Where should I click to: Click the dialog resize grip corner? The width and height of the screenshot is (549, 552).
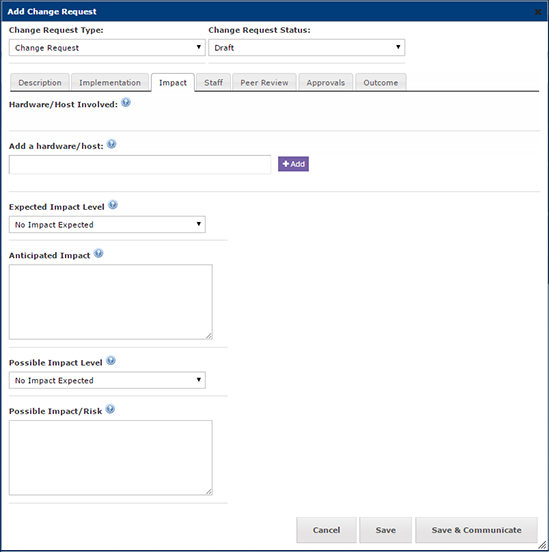[542, 545]
